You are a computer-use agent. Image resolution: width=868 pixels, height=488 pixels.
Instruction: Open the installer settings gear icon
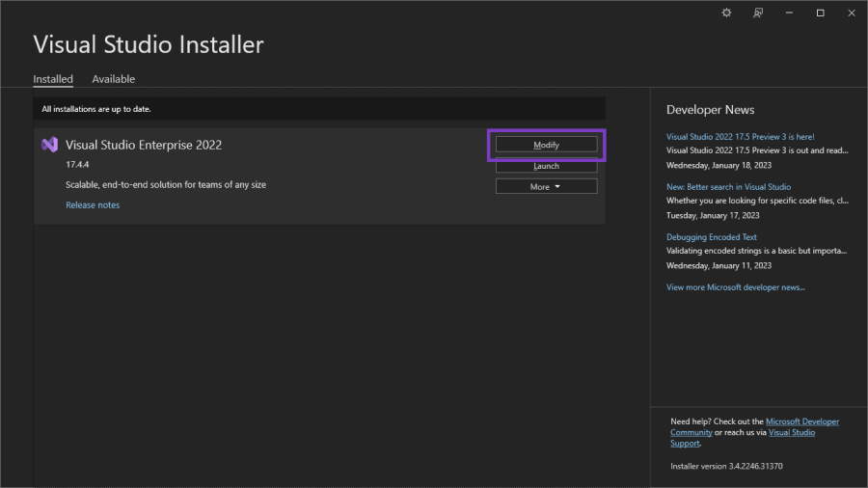tap(726, 13)
